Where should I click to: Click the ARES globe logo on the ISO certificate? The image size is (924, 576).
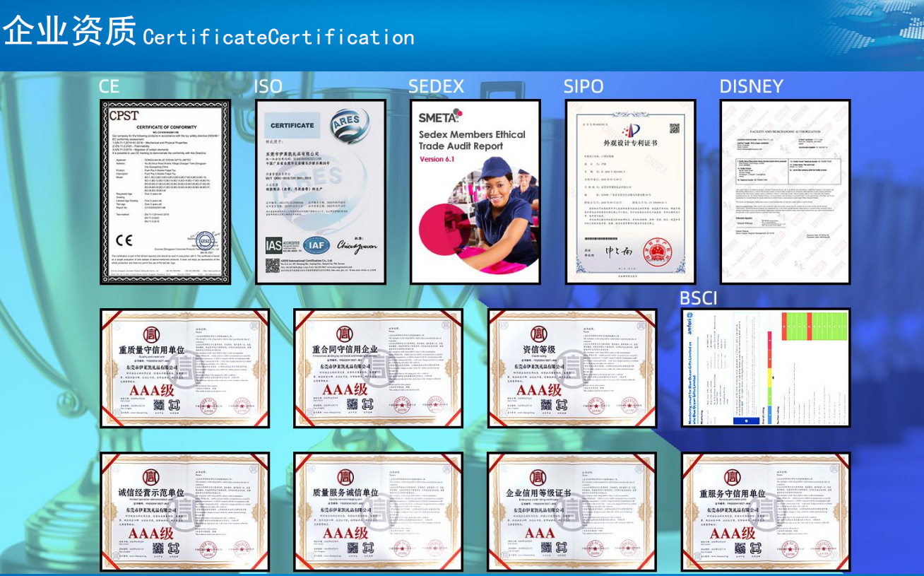(x=350, y=126)
